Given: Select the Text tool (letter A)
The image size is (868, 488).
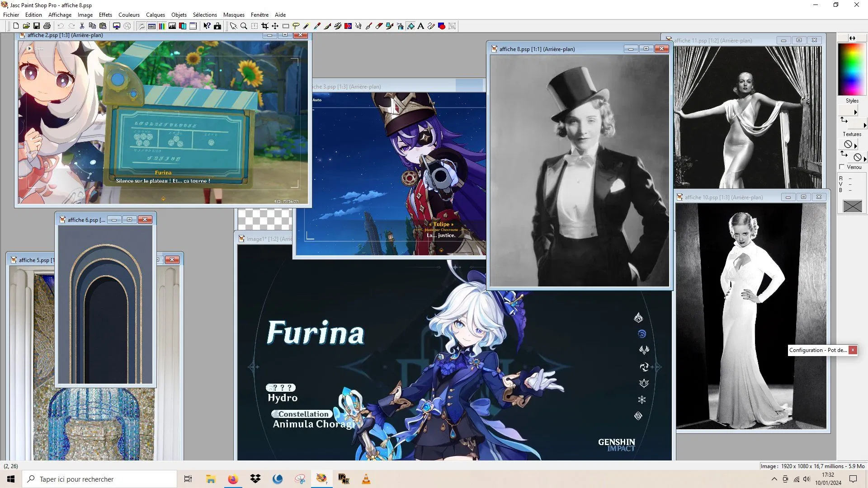Looking at the screenshot, I should (420, 26).
